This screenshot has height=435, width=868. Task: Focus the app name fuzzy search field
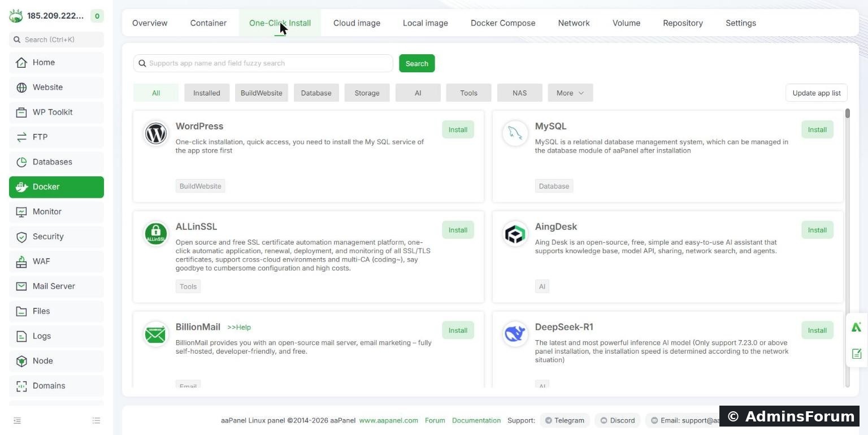click(x=263, y=63)
